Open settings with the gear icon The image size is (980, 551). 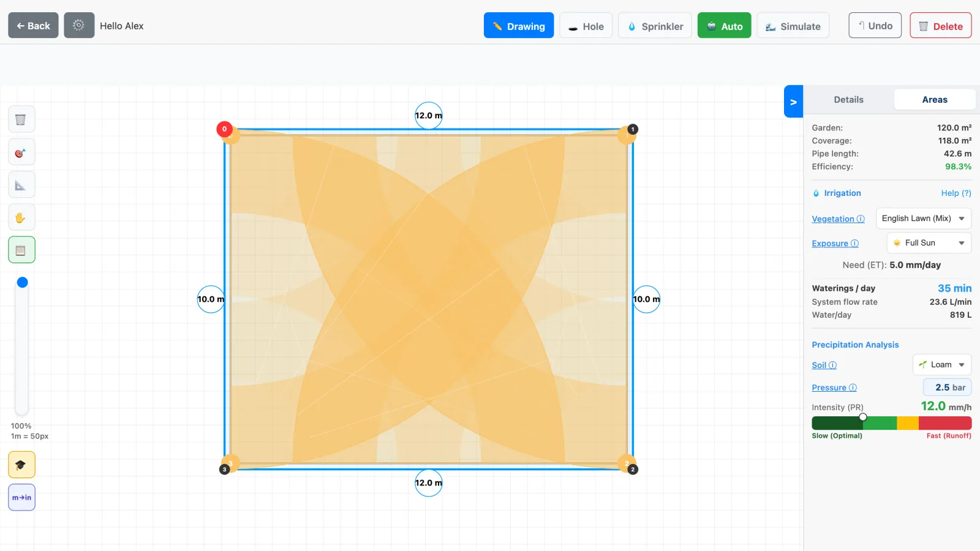click(79, 25)
